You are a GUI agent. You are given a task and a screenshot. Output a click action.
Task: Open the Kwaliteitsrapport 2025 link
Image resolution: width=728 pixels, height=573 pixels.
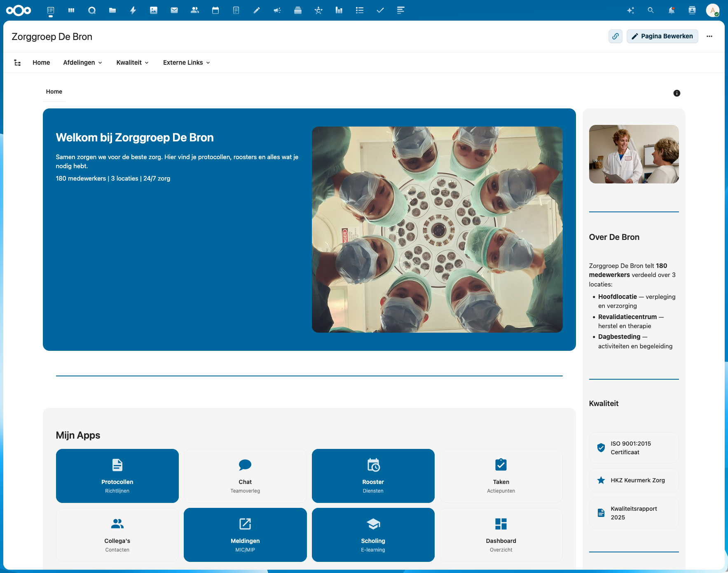tap(634, 513)
